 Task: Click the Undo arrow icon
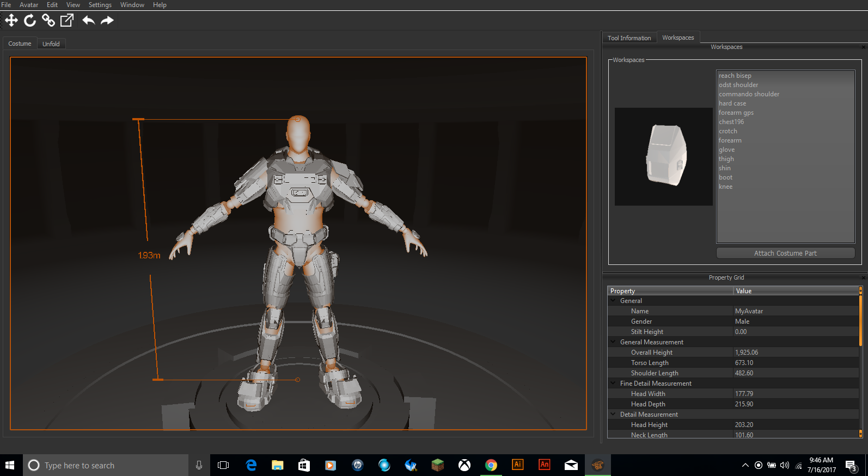[88, 21]
